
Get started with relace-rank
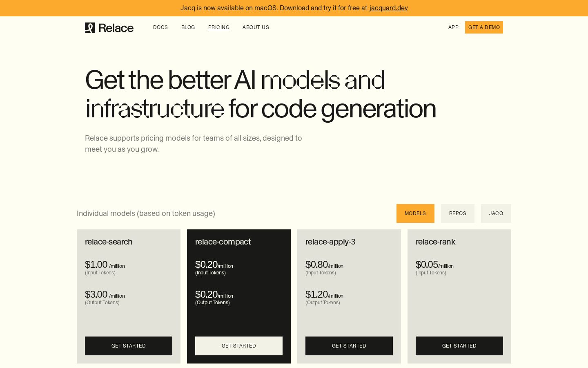coord(459,346)
